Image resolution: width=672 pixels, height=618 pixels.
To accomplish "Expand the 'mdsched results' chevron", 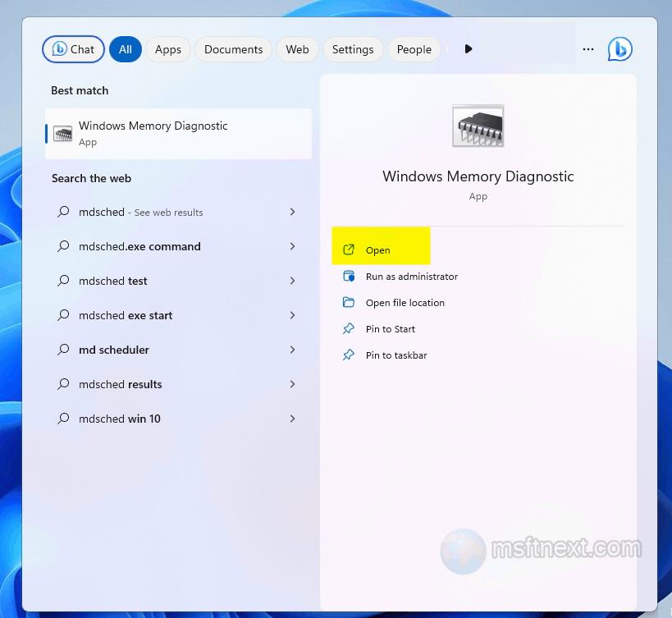I will click(292, 384).
